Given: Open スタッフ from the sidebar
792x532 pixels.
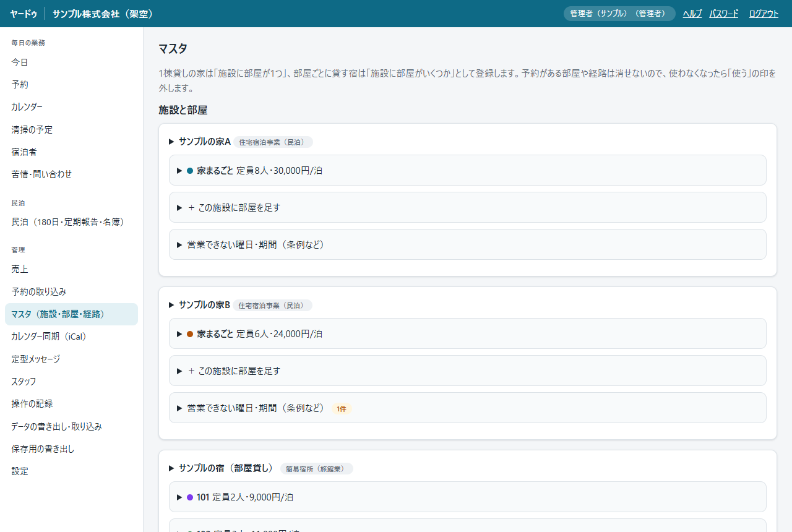Looking at the screenshot, I should [71, 381].
